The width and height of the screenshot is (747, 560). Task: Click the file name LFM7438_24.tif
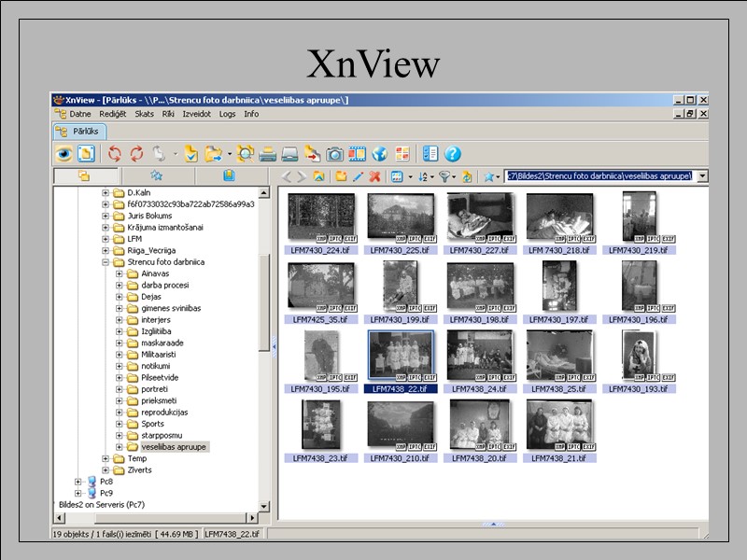pos(480,389)
